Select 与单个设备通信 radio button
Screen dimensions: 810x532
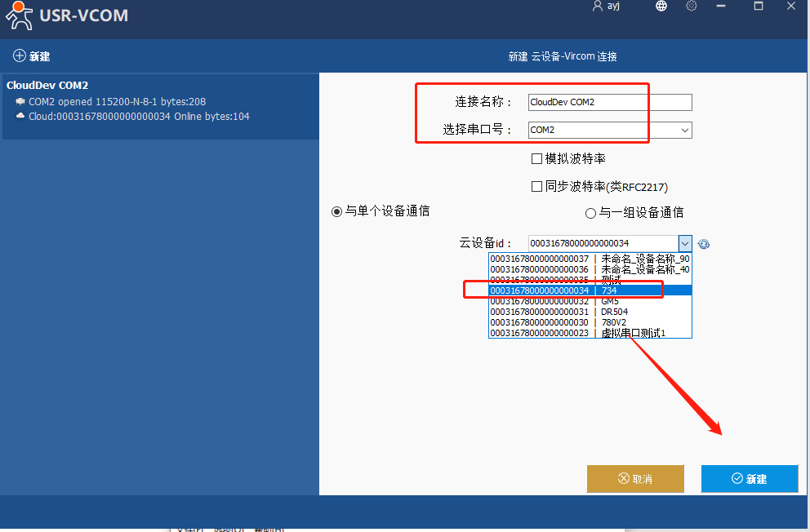(x=336, y=211)
